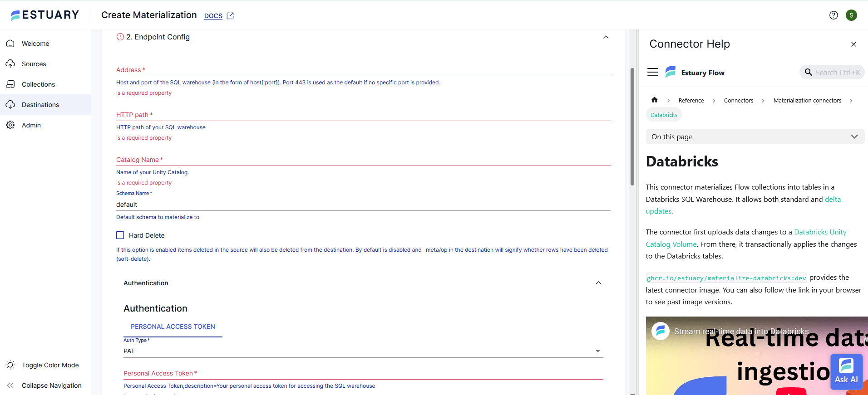This screenshot has width=868, height=395.
Task: Select Destinations in the navigation
Action: coord(40,105)
